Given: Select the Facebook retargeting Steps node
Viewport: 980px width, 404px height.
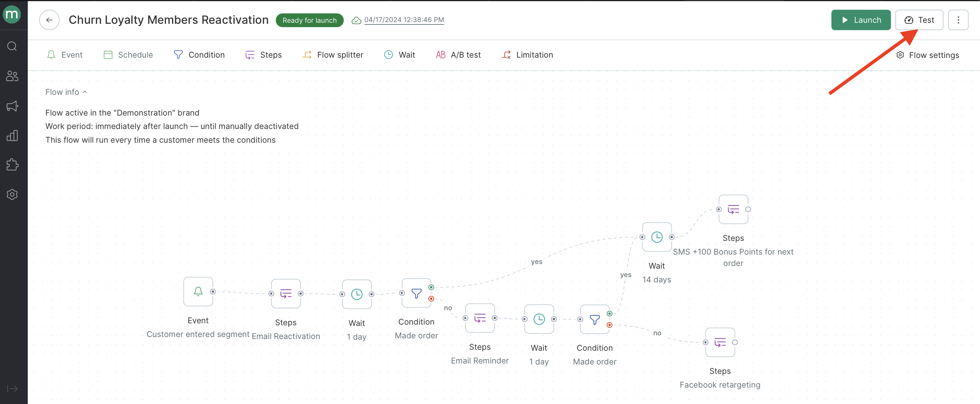Looking at the screenshot, I should point(720,342).
